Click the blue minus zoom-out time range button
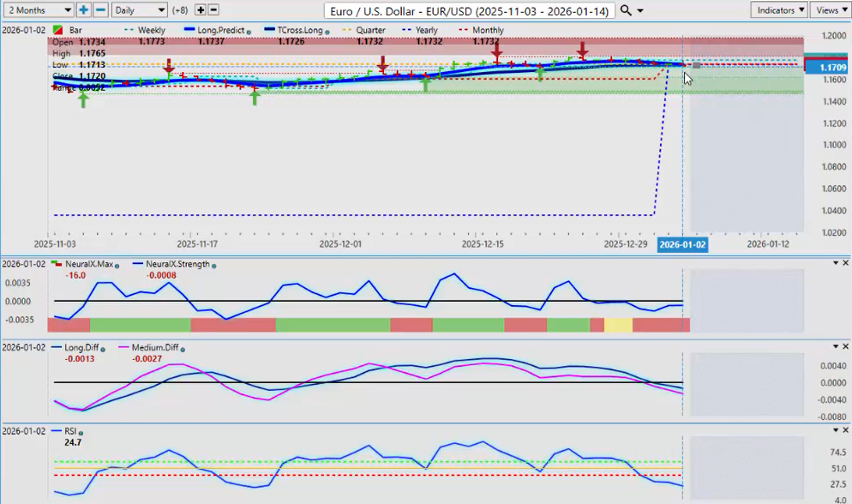This screenshot has width=852, height=504. click(100, 10)
